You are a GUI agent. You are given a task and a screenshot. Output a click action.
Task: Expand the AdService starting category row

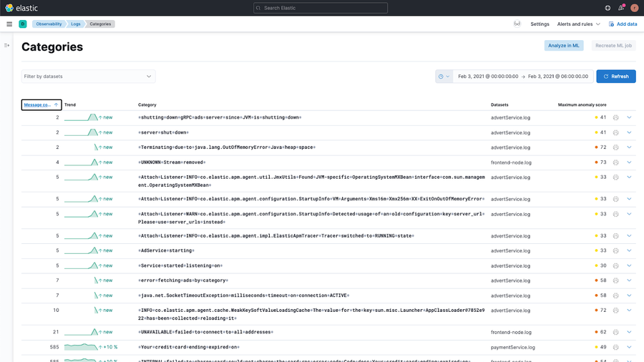[x=629, y=250]
